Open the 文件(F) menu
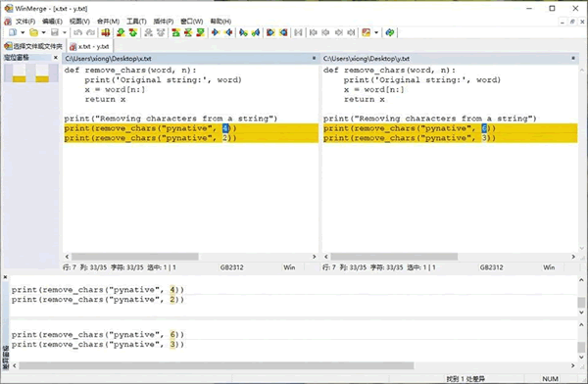588x384 pixels. tap(25, 22)
